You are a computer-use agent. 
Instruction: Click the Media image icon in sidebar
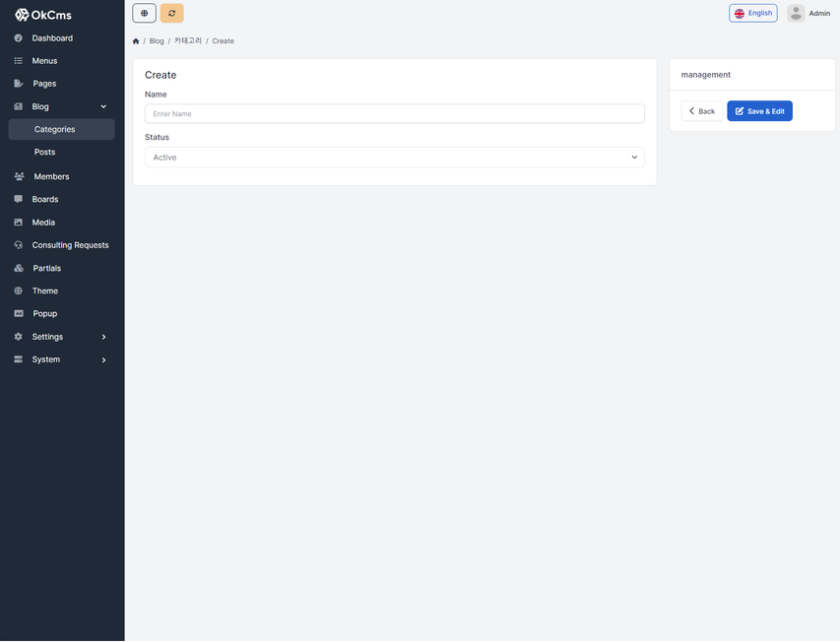pos(19,223)
